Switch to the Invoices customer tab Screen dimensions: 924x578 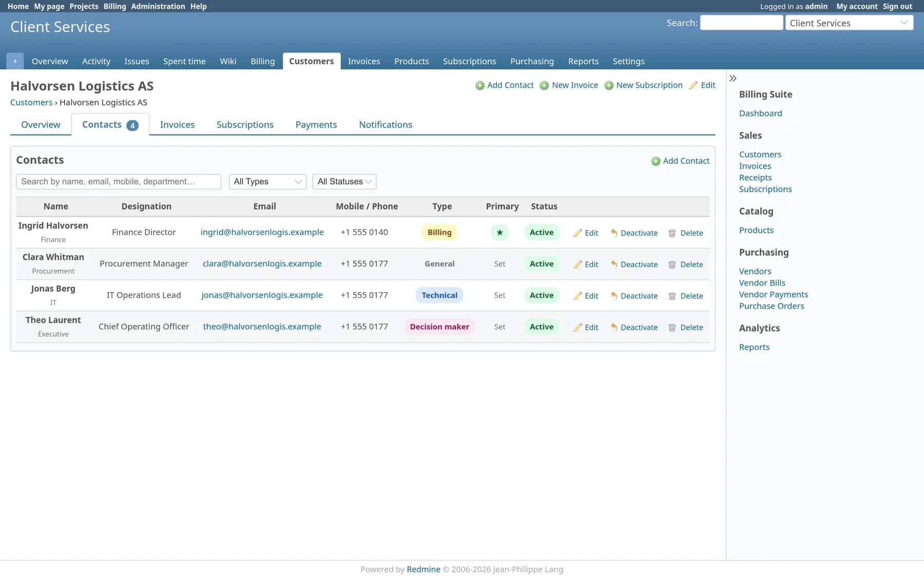point(177,124)
